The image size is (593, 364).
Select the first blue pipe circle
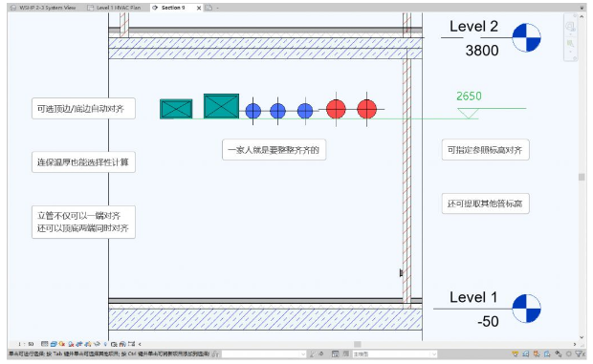[x=253, y=111]
